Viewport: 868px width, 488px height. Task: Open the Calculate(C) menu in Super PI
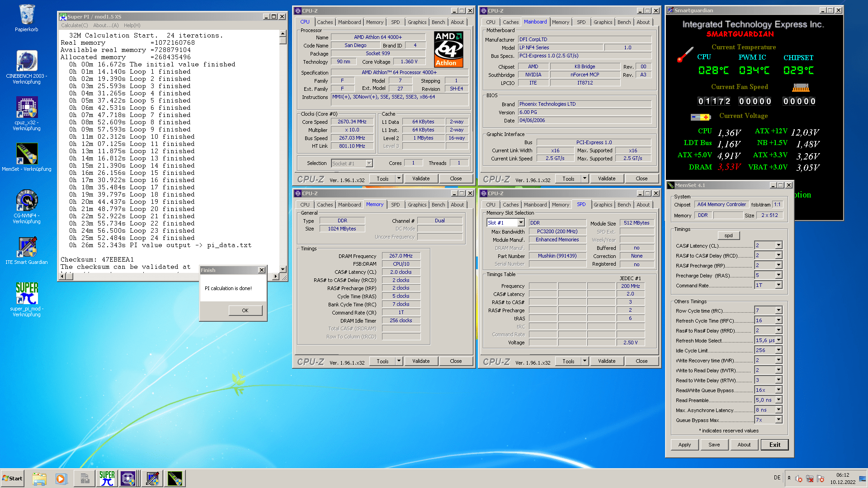point(75,25)
